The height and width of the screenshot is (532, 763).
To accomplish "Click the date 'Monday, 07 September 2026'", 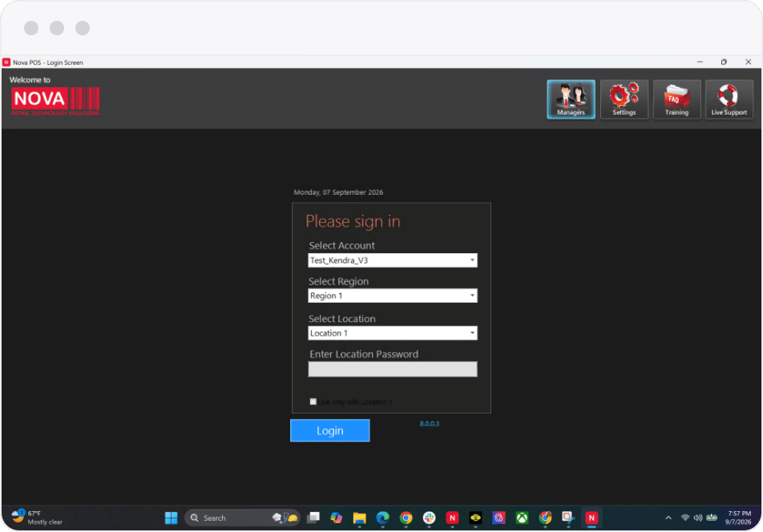I will 338,192.
